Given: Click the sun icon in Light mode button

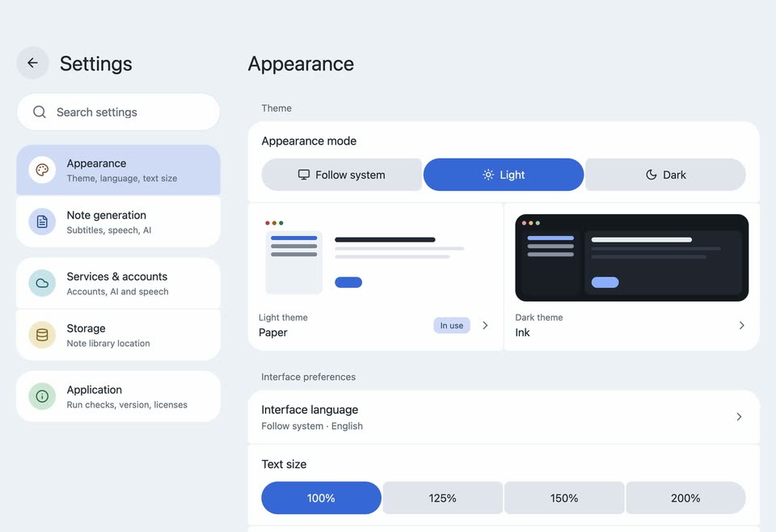Looking at the screenshot, I should (488, 175).
